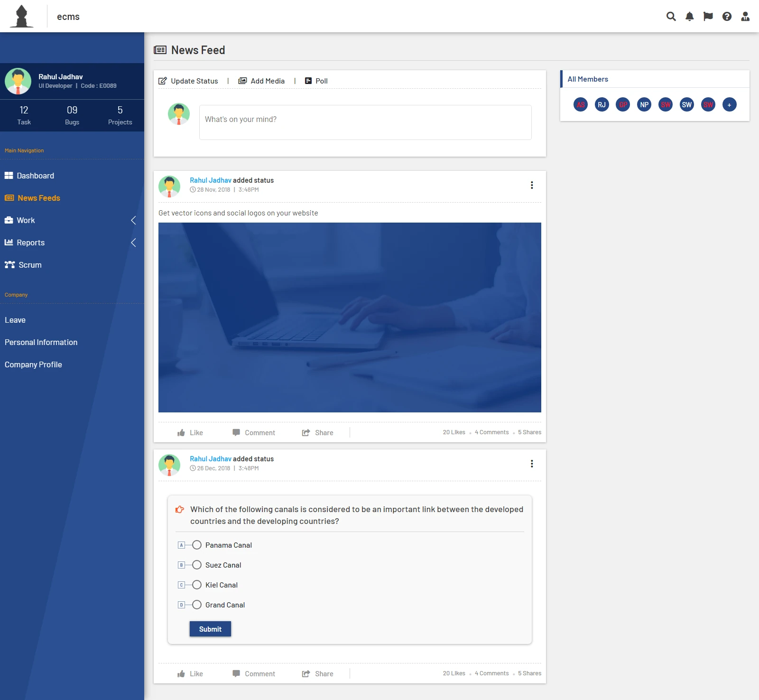The height and width of the screenshot is (700, 759).
Task: Switch to Poll tab
Action: [x=316, y=81]
